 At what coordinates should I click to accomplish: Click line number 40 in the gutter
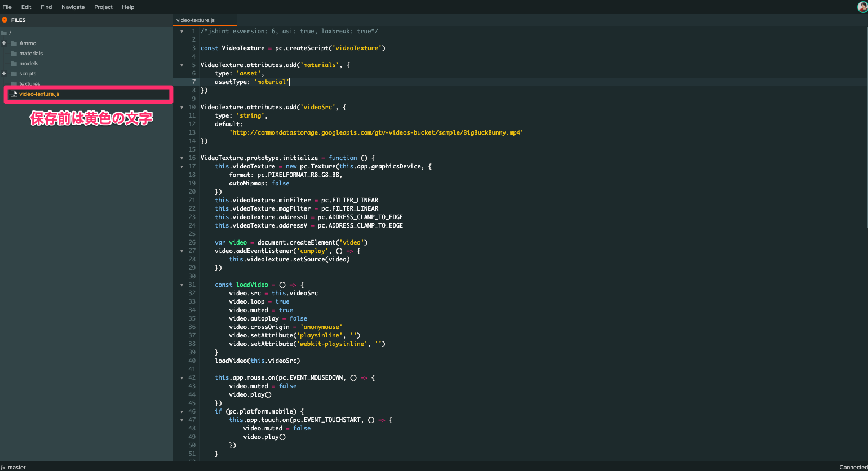192,361
